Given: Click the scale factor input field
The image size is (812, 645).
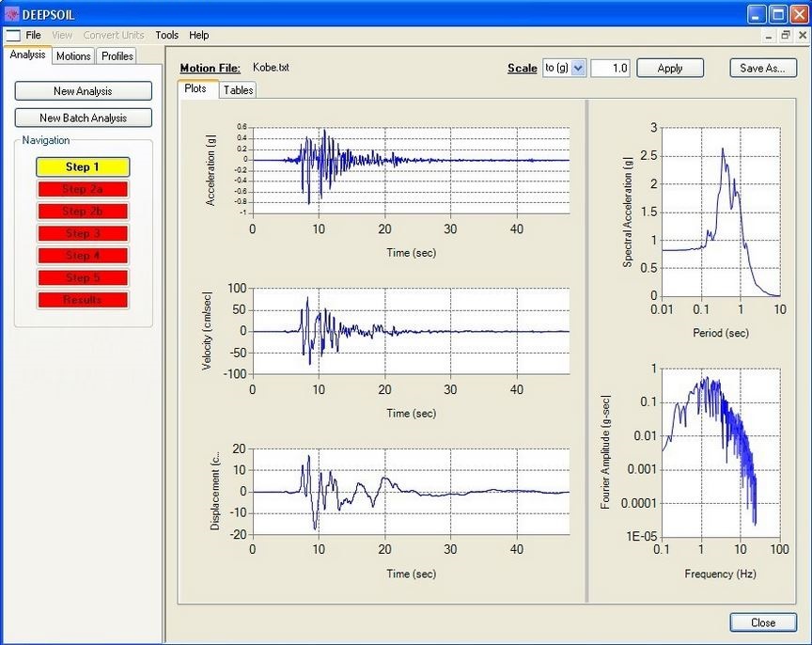Looking at the screenshot, I should click(x=610, y=69).
